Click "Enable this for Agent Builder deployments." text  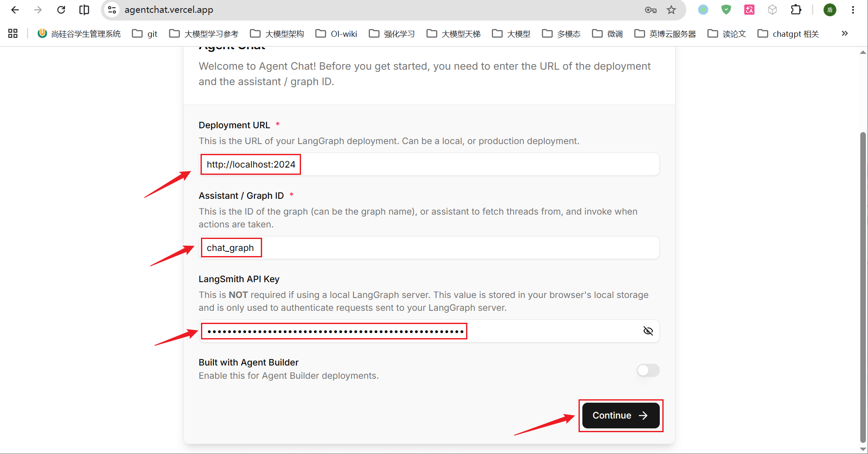point(289,376)
